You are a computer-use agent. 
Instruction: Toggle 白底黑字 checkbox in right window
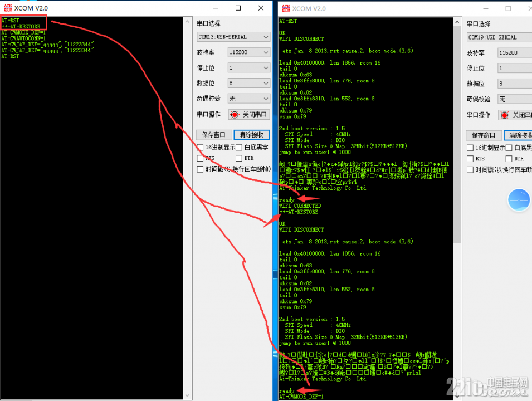tap(509, 148)
